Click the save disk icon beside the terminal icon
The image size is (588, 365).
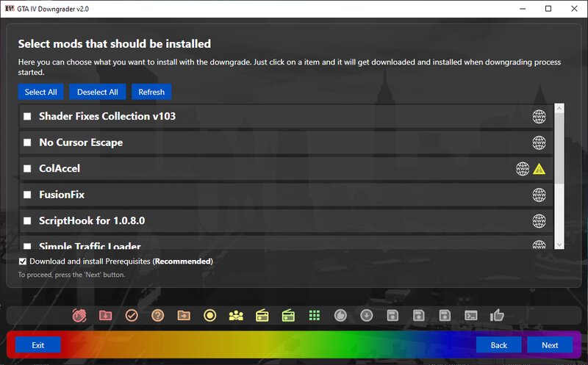[x=445, y=316]
